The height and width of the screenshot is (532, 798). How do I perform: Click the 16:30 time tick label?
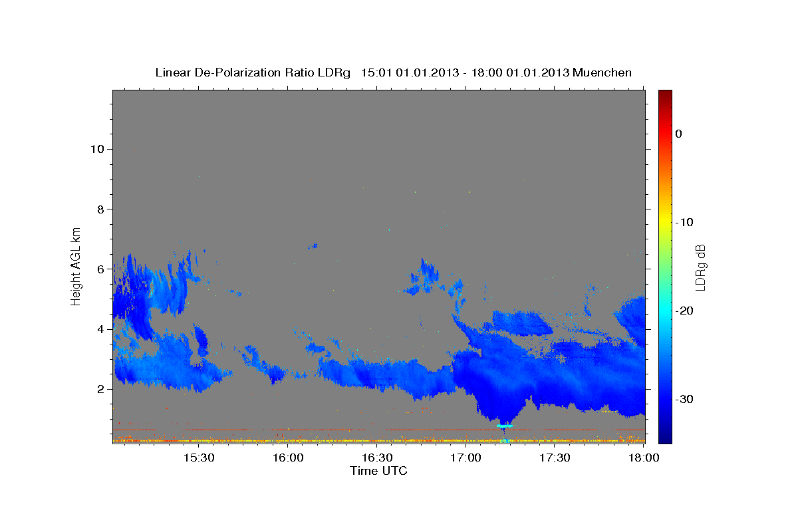coord(376,458)
